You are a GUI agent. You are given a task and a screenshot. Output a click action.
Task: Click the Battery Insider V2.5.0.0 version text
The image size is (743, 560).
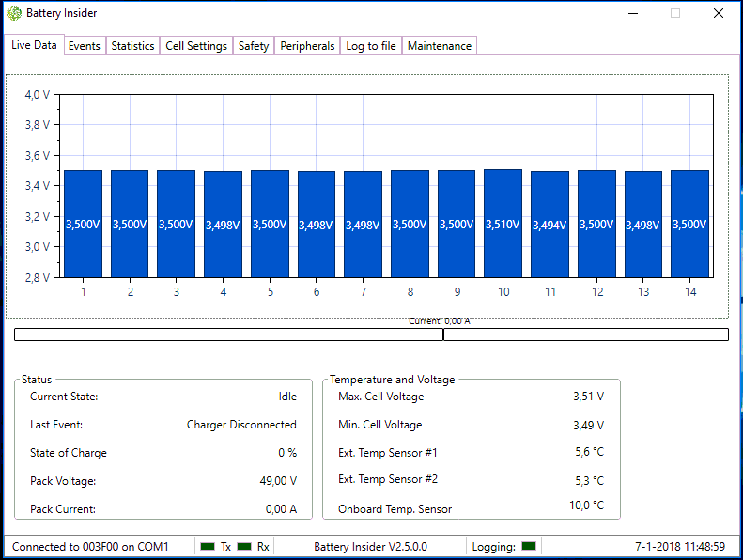[x=370, y=547]
